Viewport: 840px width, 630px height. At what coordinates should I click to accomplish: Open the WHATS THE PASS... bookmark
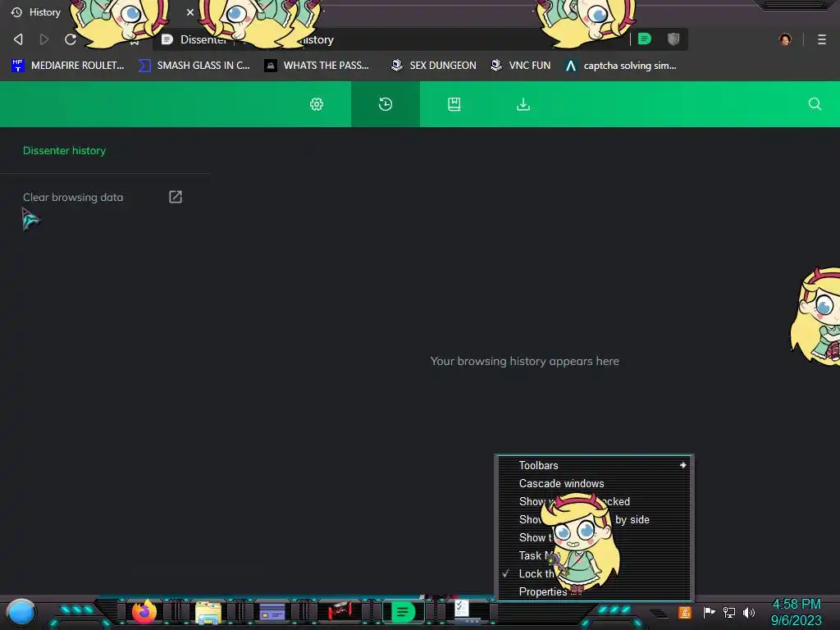coord(317,66)
